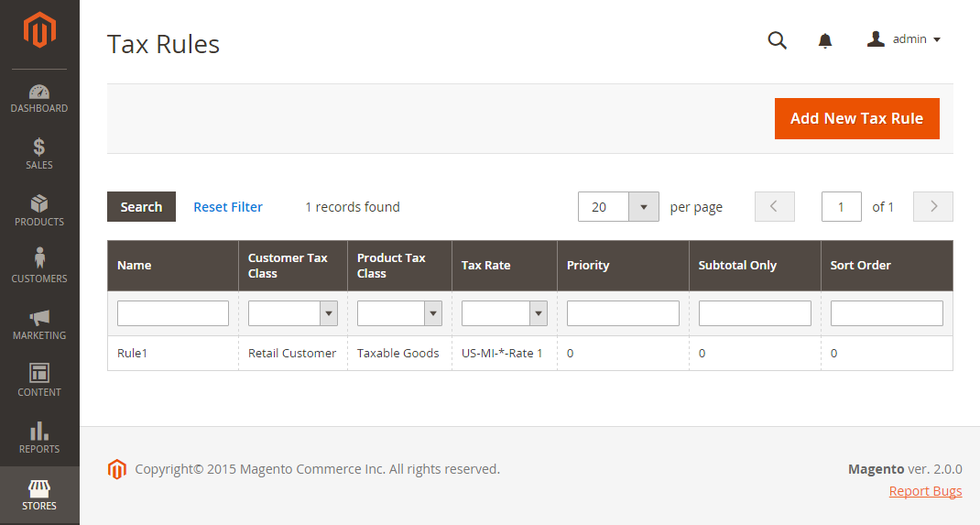This screenshot has width=980, height=525.
Task: Click the Magento logo at top left
Action: pos(39,29)
